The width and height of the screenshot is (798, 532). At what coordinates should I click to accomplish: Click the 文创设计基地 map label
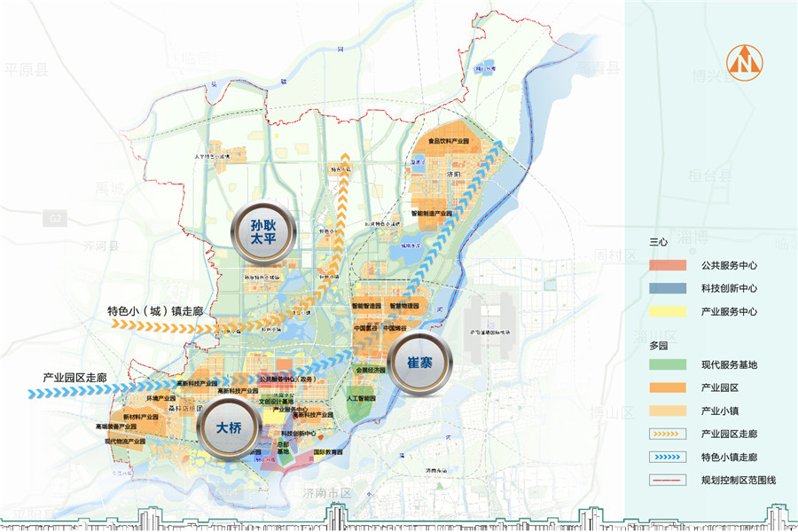click(x=276, y=402)
